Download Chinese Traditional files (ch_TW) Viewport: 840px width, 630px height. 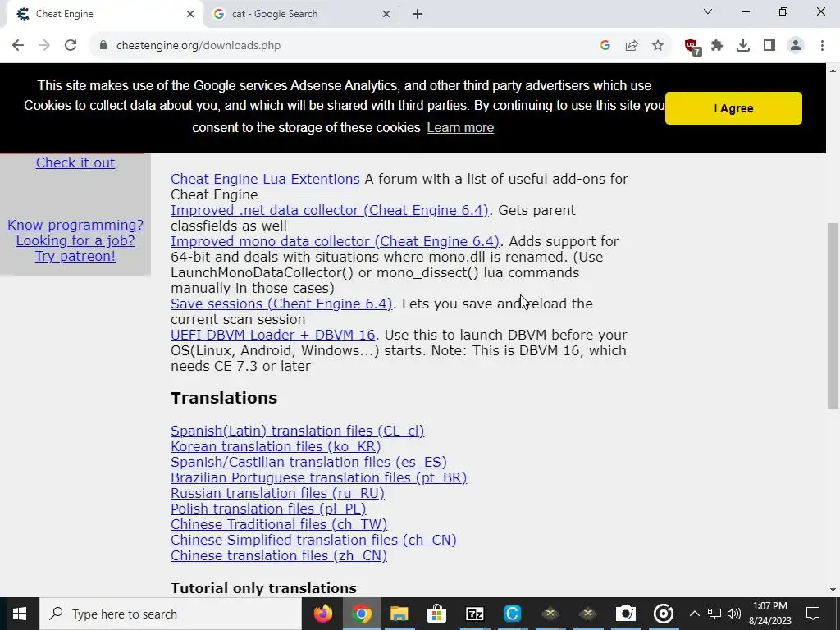(279, 524)
